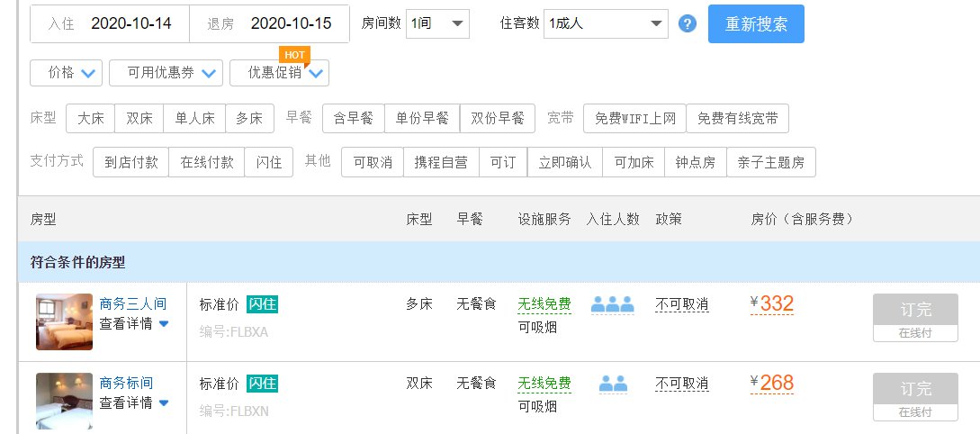980x434 pixels.
Task: Click two-person occupancy icon for 商务标间
Action: point(613,384)
